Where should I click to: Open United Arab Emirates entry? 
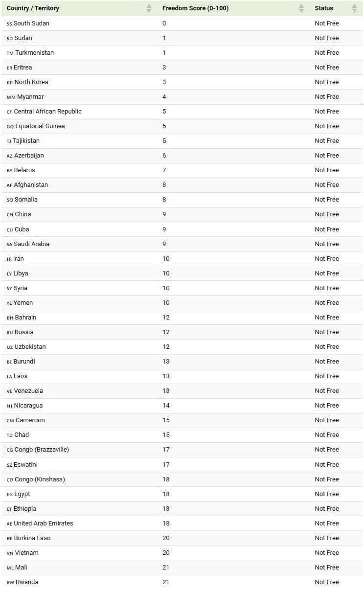point(43,523)
